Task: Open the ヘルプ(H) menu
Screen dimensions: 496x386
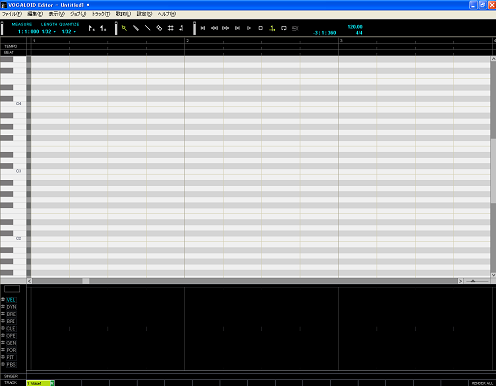Action: pos(167,14)
